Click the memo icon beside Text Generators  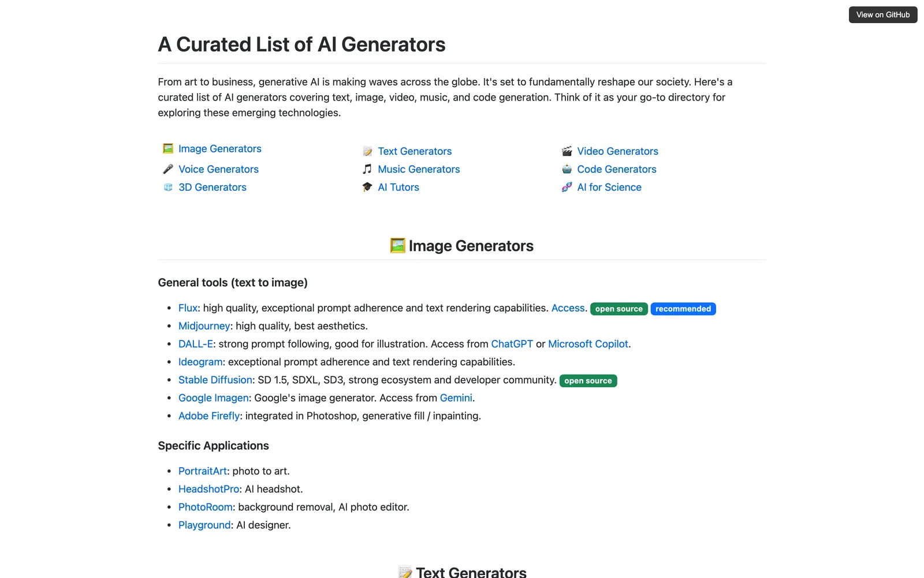pos(367,151)
